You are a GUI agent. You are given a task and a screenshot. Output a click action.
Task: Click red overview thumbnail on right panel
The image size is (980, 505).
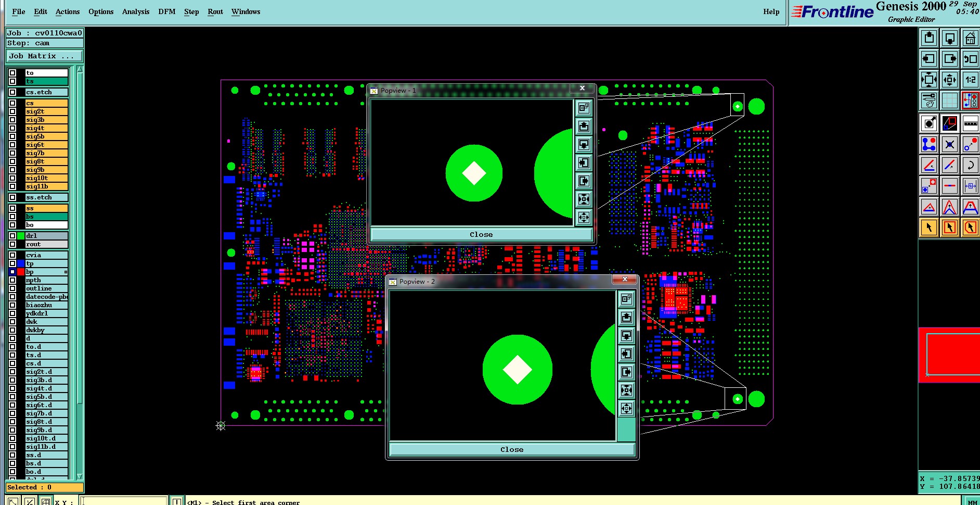950,355
